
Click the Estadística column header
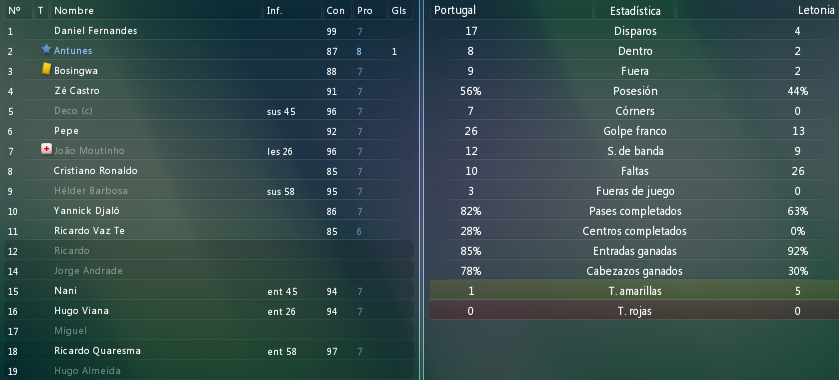coord(635,10)
